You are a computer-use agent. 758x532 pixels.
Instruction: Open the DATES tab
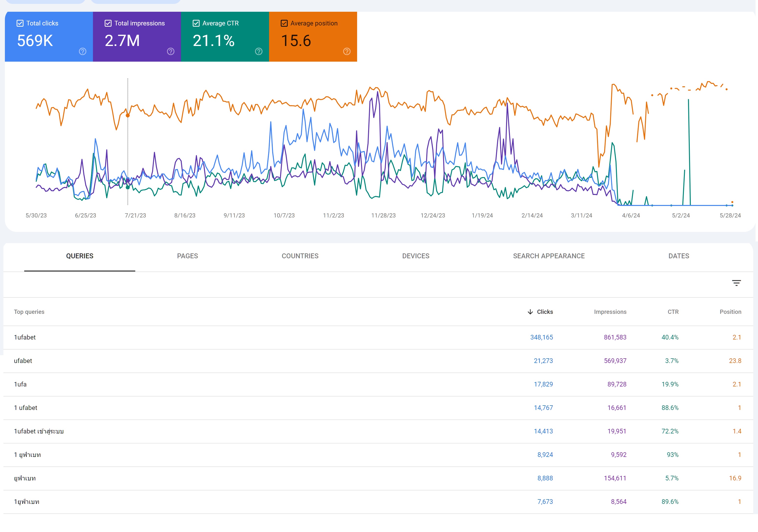pyautogui.click(x=679, y=256)
